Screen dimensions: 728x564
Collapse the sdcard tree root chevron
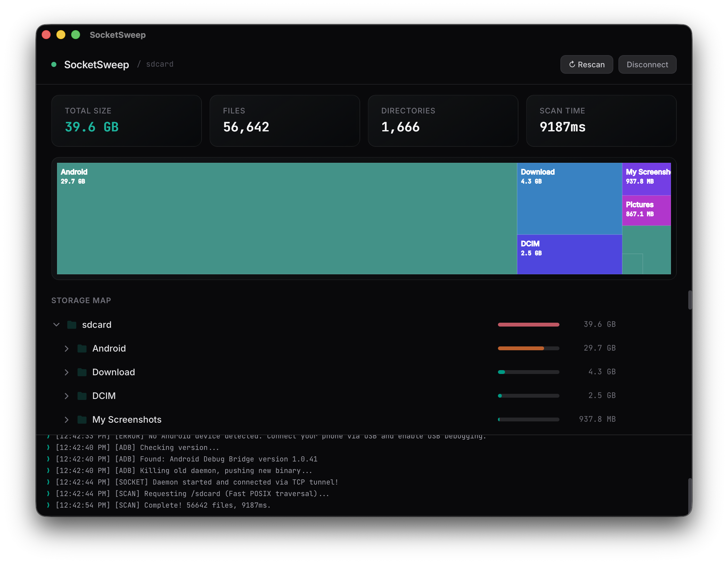56,324
